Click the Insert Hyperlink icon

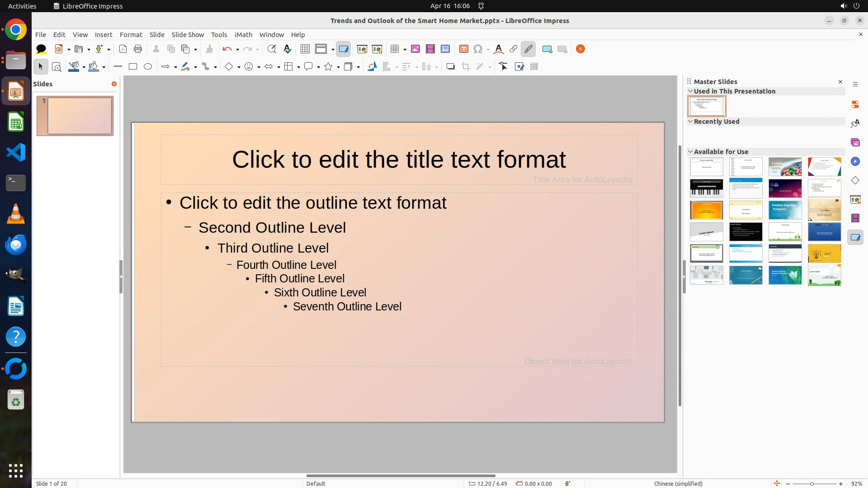pos(514,49)
